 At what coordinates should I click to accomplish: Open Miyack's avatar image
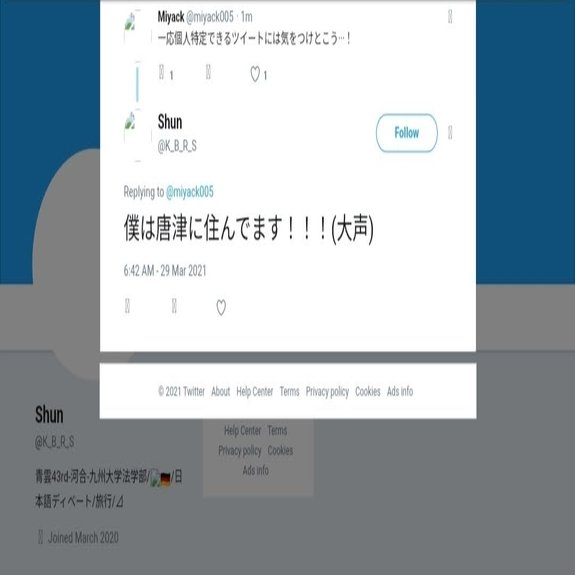[x=138, y=27]
